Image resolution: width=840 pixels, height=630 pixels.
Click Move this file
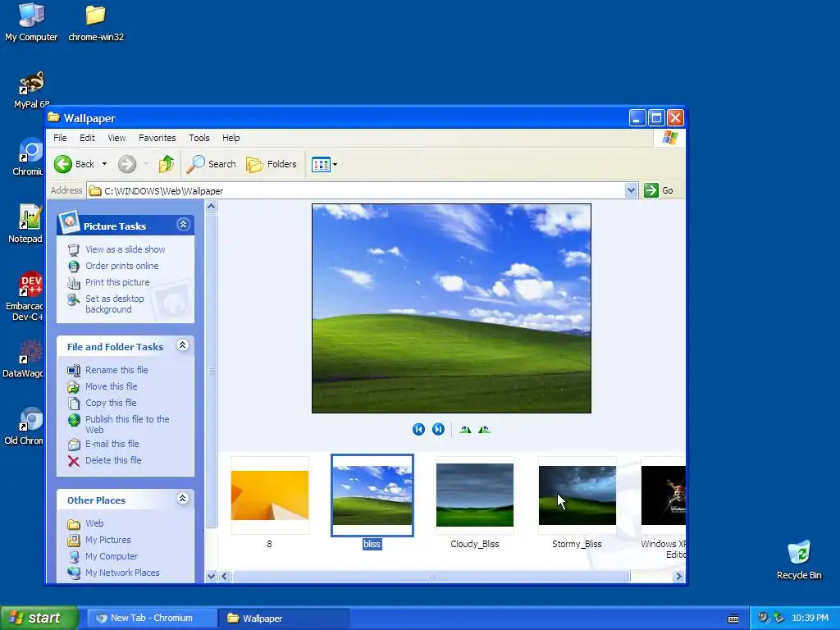[x=111, y=386]
